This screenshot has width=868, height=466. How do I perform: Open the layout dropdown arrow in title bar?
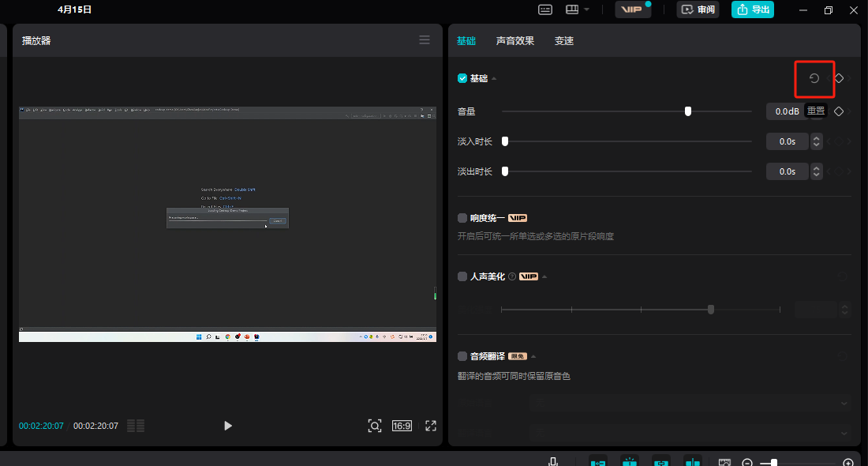(x=586, y=9)
